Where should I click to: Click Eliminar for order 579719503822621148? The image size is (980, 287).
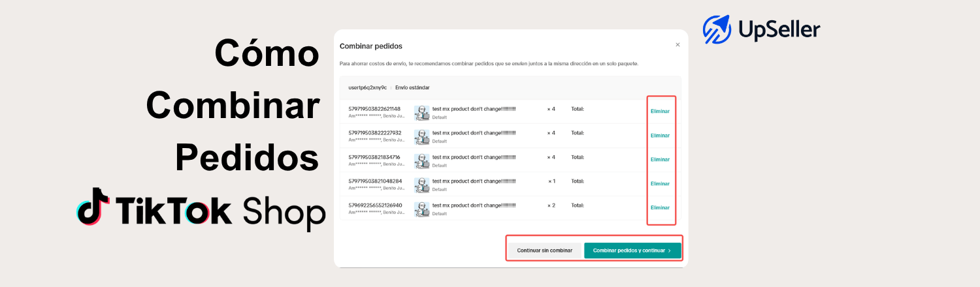[x=660, y=112]
